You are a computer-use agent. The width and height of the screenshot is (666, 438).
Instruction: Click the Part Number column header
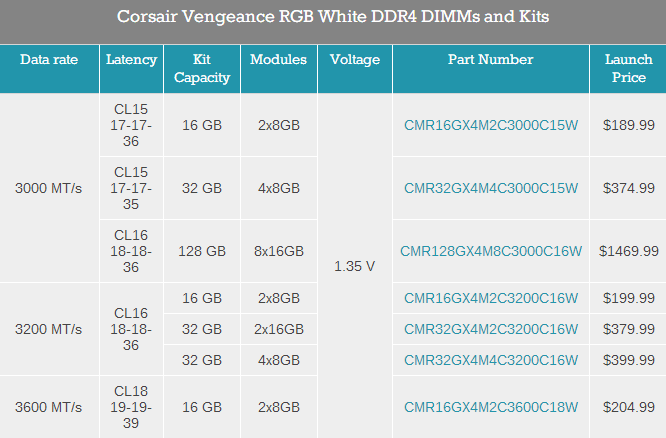click(491, 60)
